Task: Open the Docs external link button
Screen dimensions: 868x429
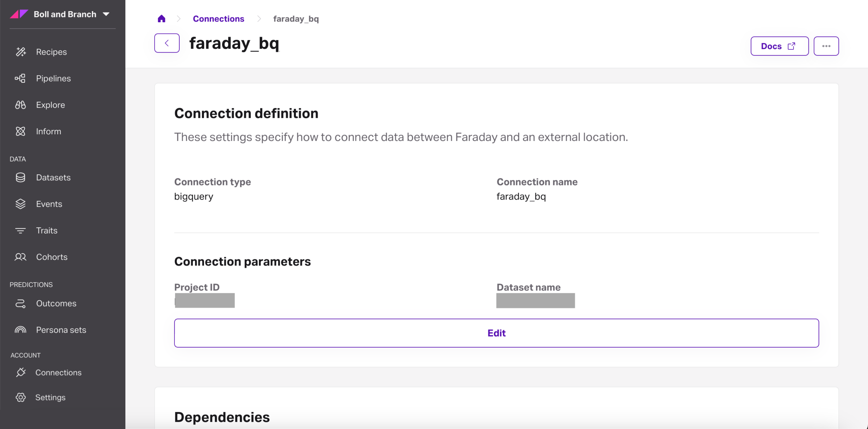Action: coord(779,46)
